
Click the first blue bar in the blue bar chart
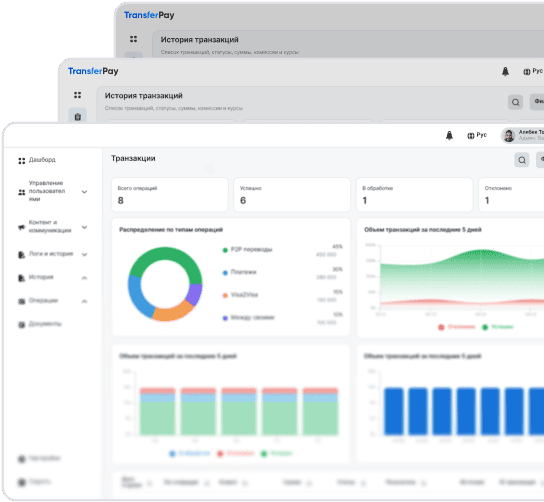[x=394, y=411]
